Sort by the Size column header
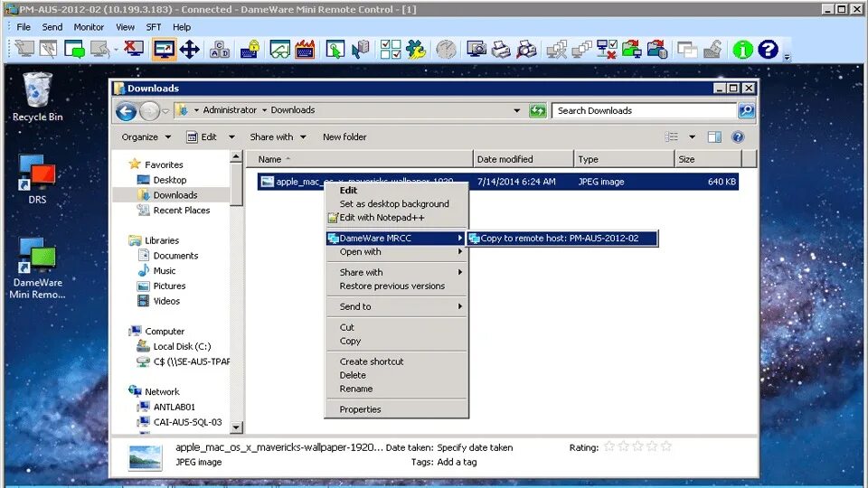868x488 pixels. point(708,159)
